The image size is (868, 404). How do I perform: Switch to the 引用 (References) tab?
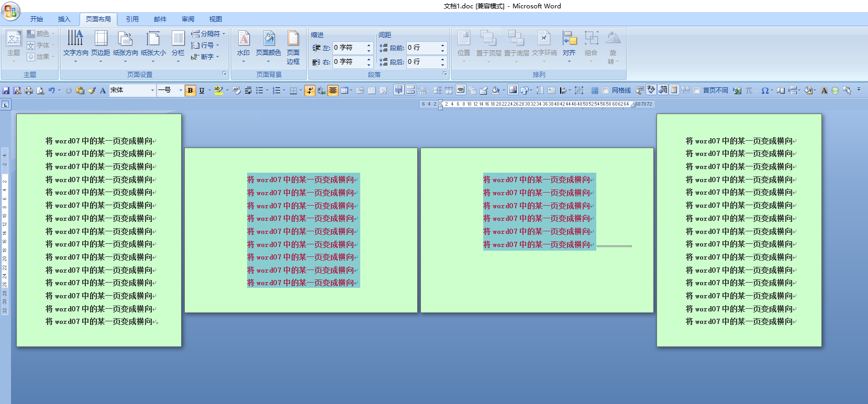click(132, 19)
